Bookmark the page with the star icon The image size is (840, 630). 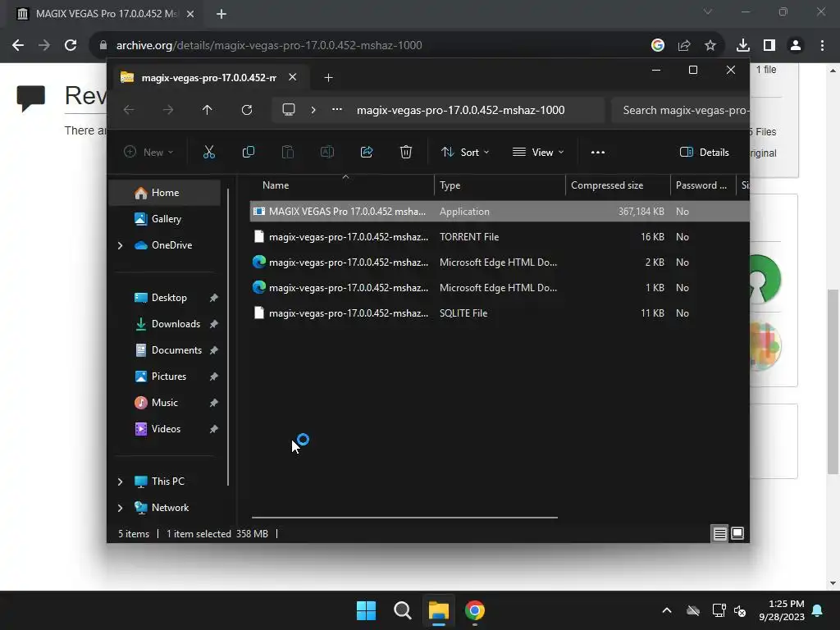710,45
